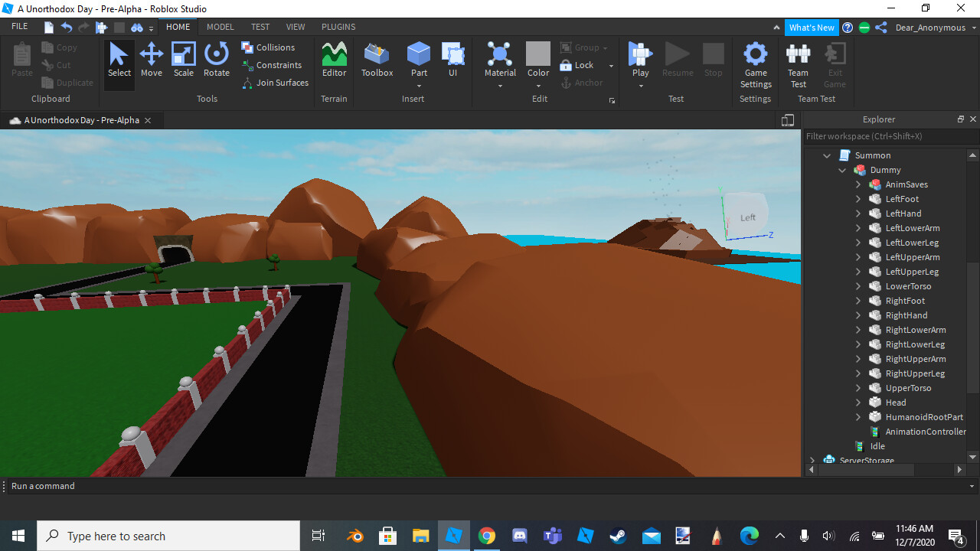The width and height of the screenshot is (980, 551).
Task: Expand the LeftFoot tree item
Action: [858, 199]
